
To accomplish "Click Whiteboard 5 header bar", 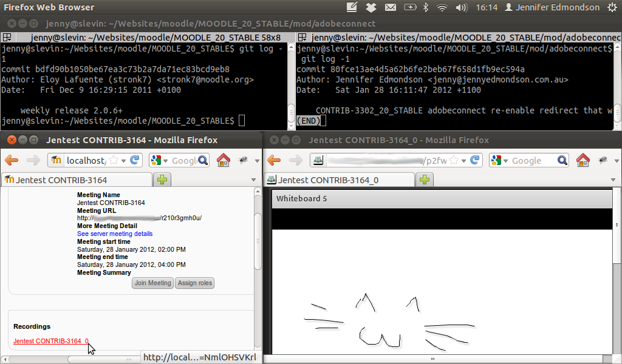I will click(442, 199).
